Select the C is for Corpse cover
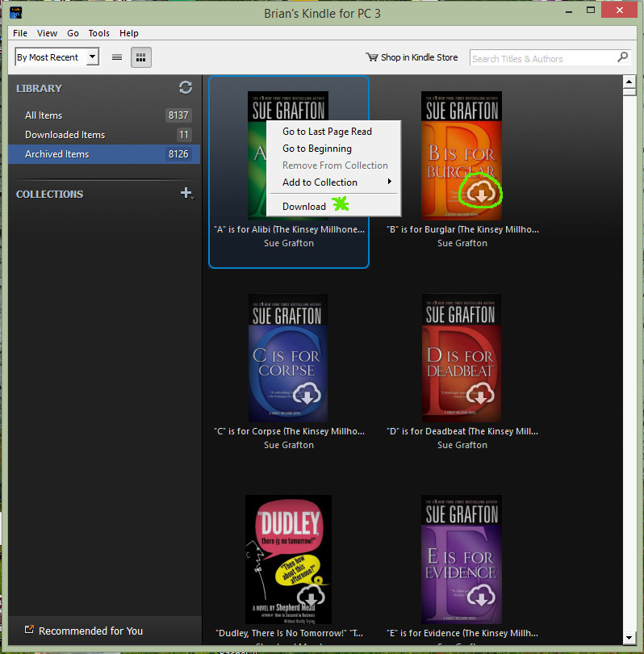 (x=288, y=358)
